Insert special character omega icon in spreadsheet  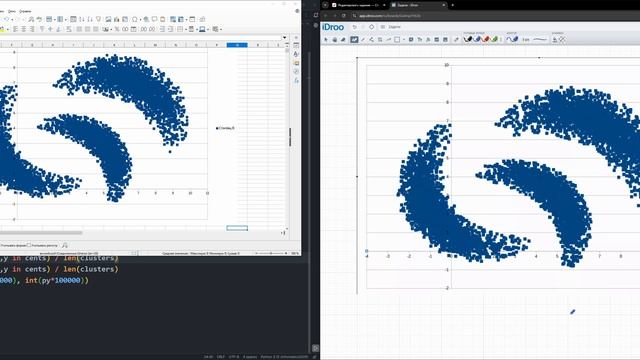[x=135, y=19]
